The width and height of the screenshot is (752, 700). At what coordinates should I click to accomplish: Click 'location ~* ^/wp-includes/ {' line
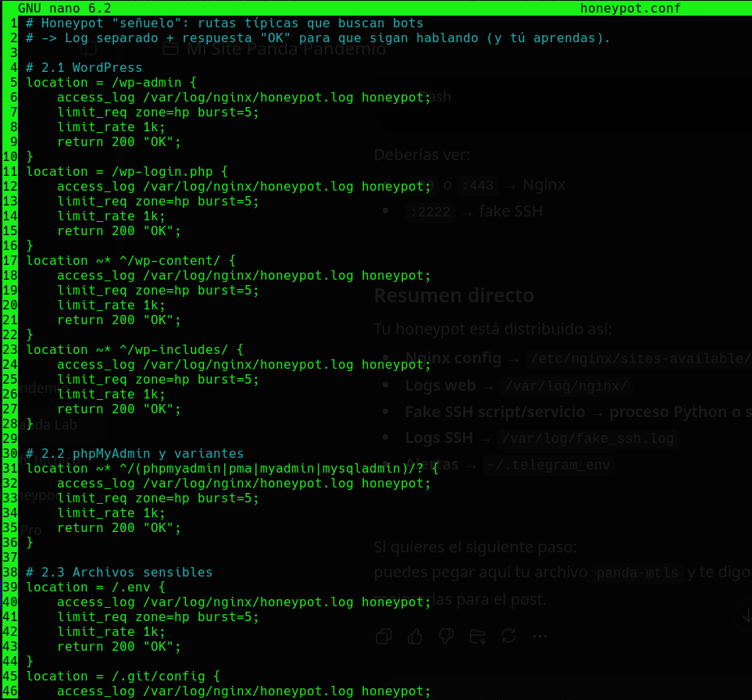(x=135, y=350)
